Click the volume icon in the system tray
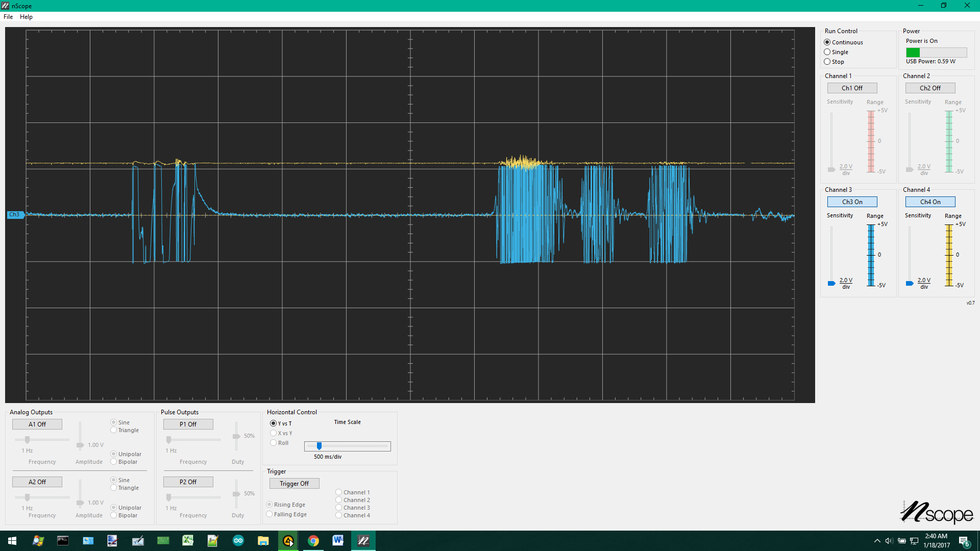Image resolution: width=980 pixels, height=551 pixels. click(889, 541)
